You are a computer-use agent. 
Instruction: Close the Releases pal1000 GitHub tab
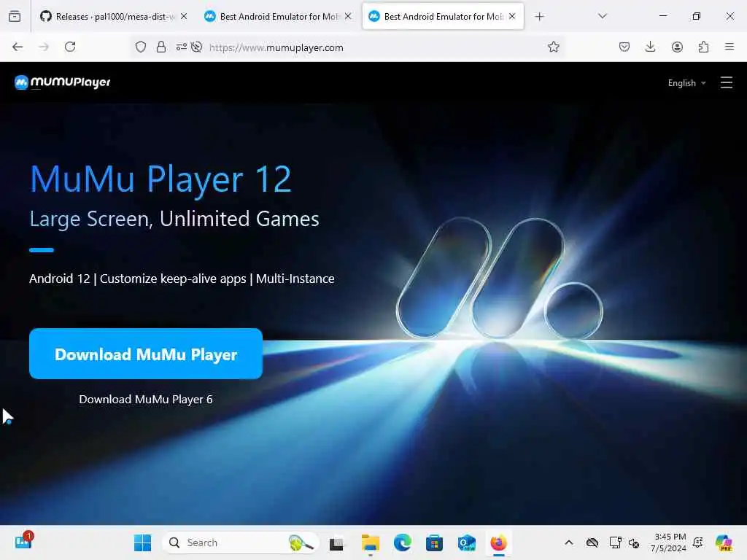(x=184, y=16)
